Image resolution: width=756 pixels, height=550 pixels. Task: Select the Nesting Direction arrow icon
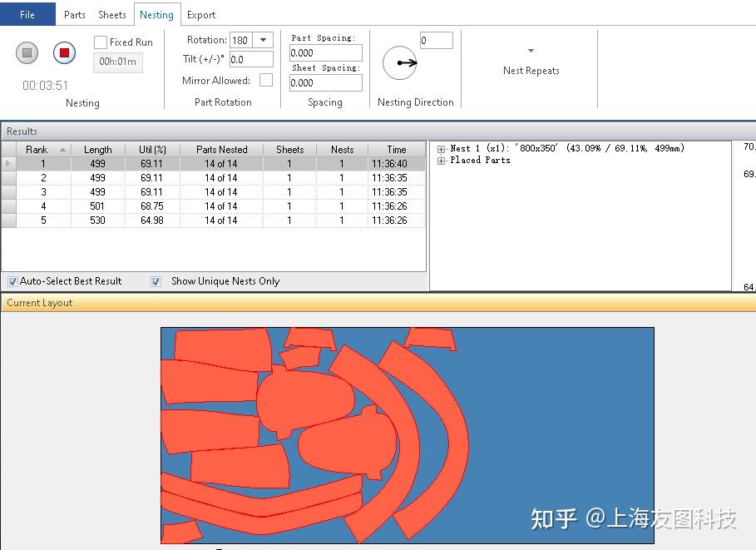tap(399, 62)
